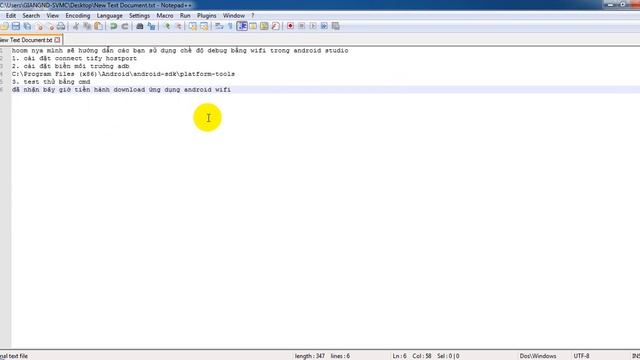
Task: Click the line '1. cài đặt connect tify hostport'
Action: pyautogui.click(x=74, y=58)
